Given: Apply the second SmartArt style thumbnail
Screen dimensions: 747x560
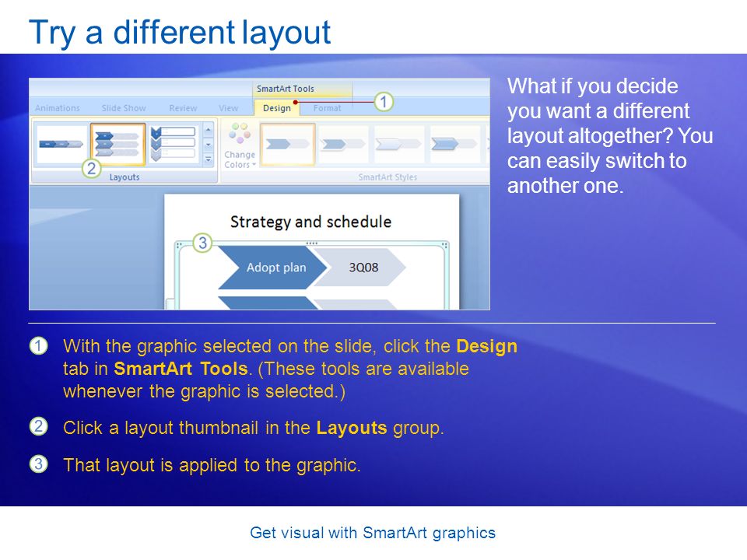Looking at the screenshot, I should coord(342,144).
